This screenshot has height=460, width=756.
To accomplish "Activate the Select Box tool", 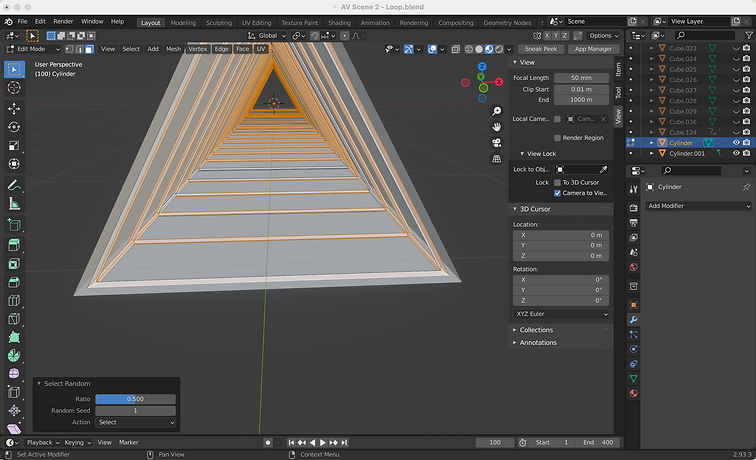I will pyautogui.click(x=14, y=69).
